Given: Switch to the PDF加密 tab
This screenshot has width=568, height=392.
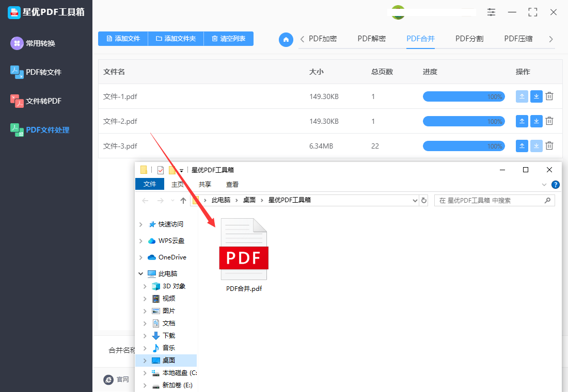Looking at the screenshot, I should (x=323, y=39).
